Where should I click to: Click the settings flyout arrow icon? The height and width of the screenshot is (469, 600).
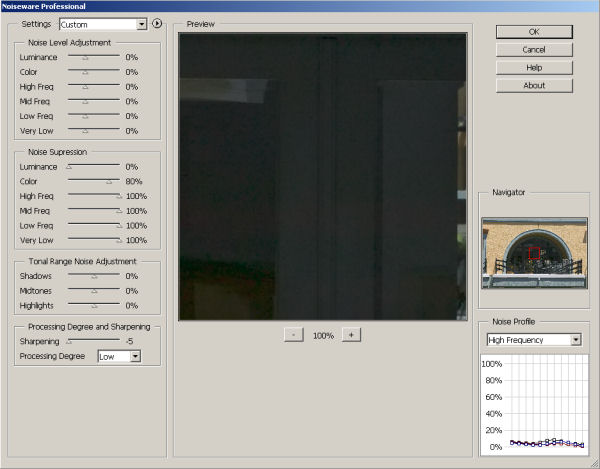coord(157,24)
